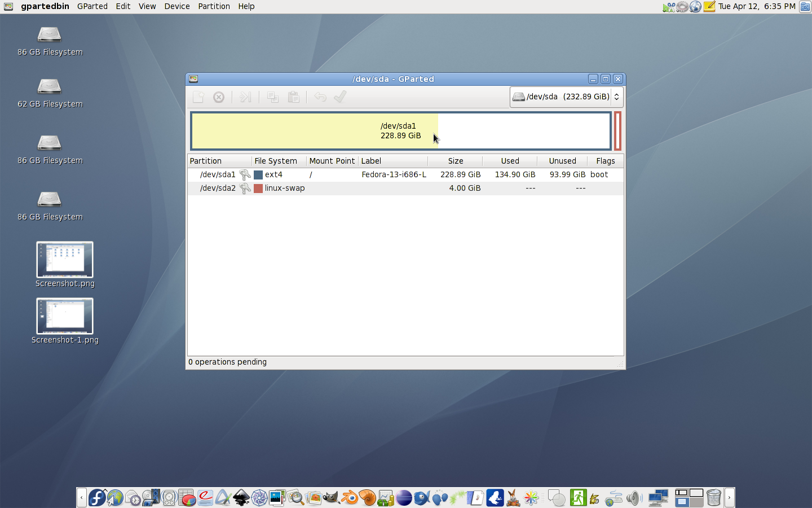Open the web browser globe icon in dock
Screen dimensions: 812x508
(x=115, y=497)
